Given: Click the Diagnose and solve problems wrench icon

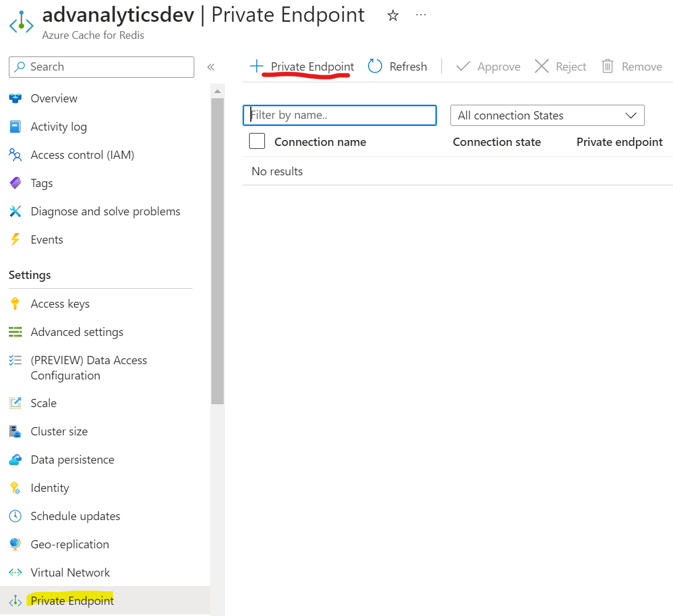Looking at the screenshot, I should (x=15, y=211).
